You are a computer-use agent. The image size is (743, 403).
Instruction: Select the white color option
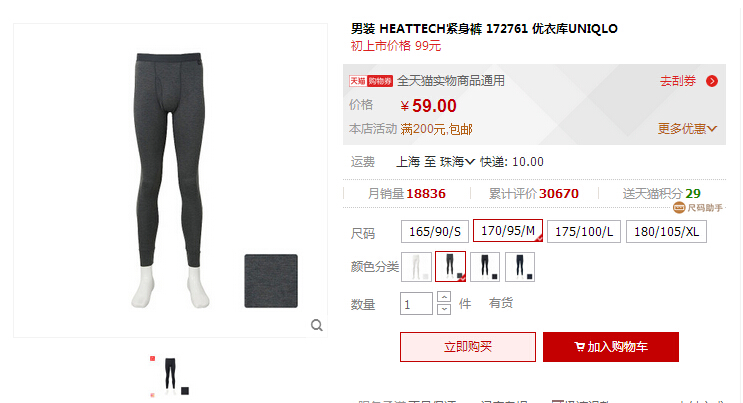pyautogui.click(x=416, y=266)
